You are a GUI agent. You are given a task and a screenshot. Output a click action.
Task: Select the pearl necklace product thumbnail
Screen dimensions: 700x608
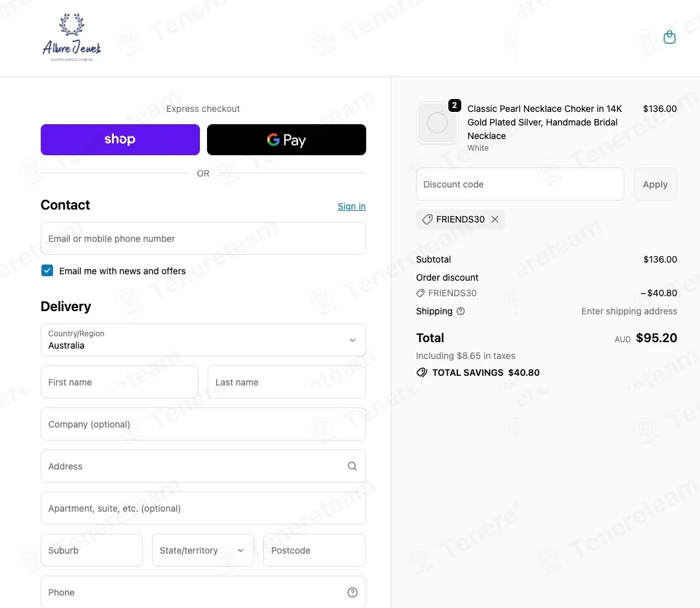(437, 122)
